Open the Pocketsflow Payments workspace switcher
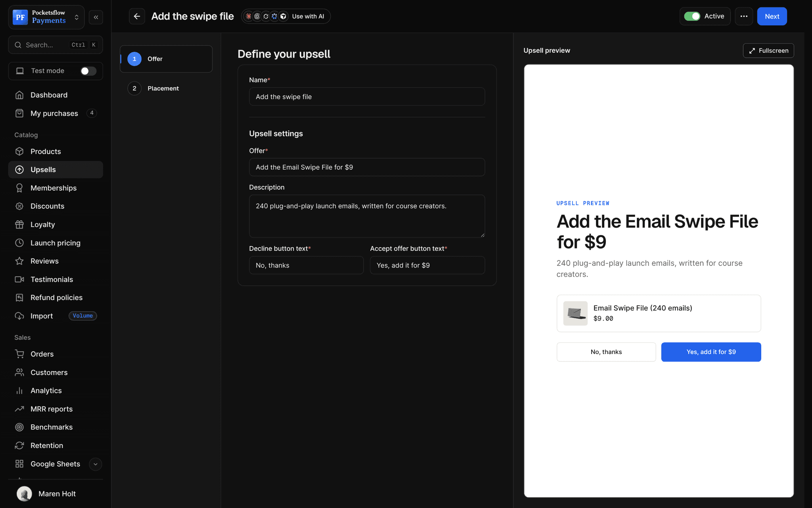This screenshot has width=812, height=508. click(x=46, y=17)
